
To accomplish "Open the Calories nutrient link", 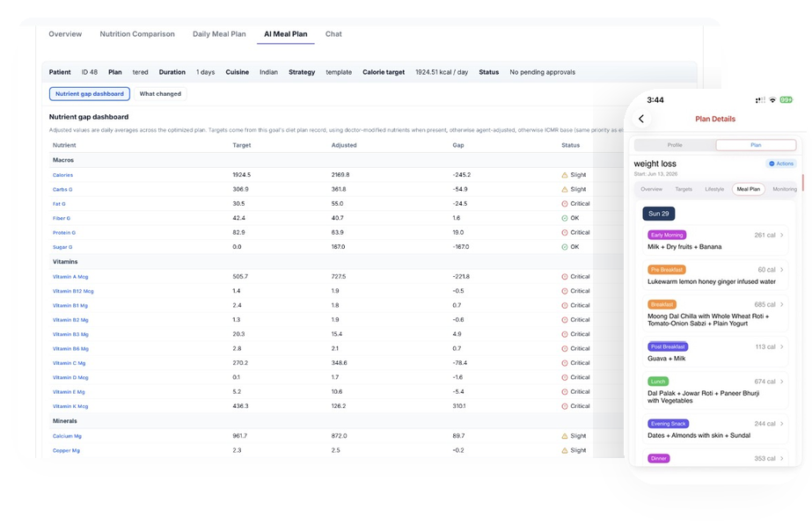I will 62,175.
